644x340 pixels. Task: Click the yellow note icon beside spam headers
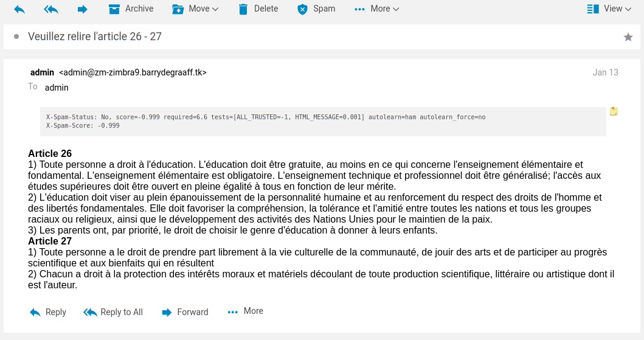(614, 111)
